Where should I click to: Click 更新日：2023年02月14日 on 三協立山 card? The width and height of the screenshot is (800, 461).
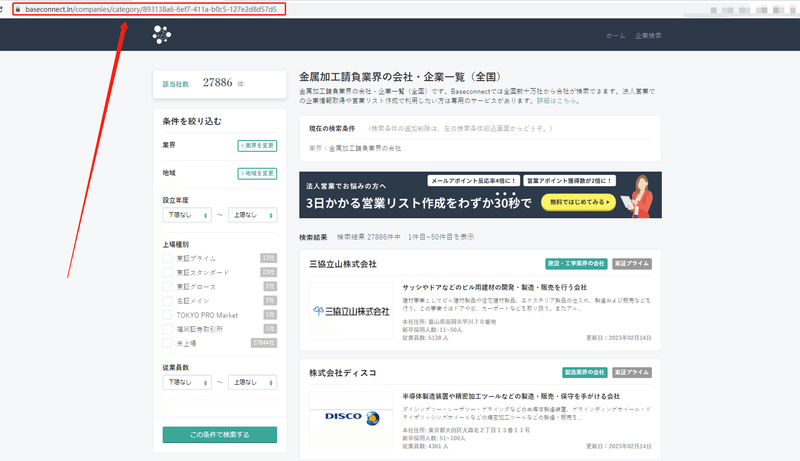coord(619,338)
